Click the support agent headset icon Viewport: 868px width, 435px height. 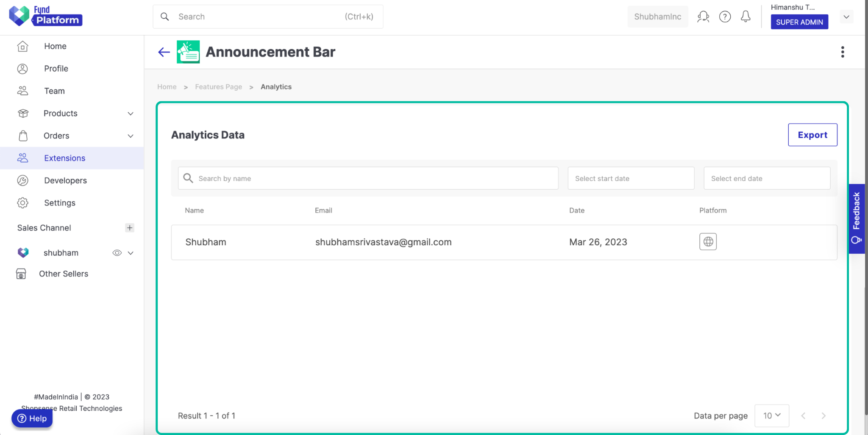coord(703,17)
